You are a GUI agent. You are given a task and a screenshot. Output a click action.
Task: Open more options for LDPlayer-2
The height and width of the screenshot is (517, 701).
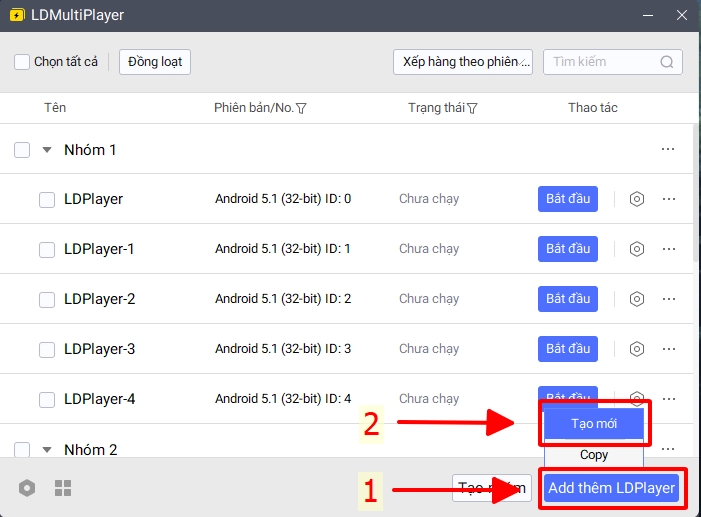tap(669, 299)
